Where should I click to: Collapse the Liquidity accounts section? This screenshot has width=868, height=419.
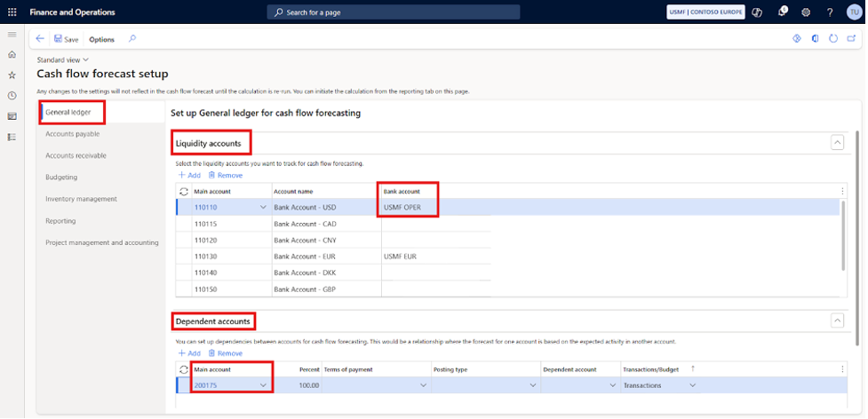coord(836,142)
